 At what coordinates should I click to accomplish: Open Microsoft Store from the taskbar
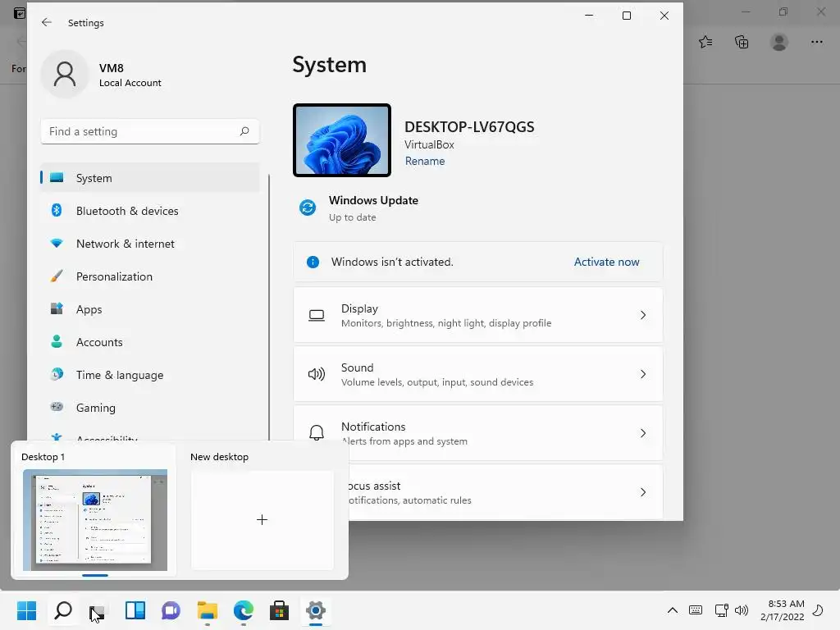pyautogui.click(x=279, y=610)
